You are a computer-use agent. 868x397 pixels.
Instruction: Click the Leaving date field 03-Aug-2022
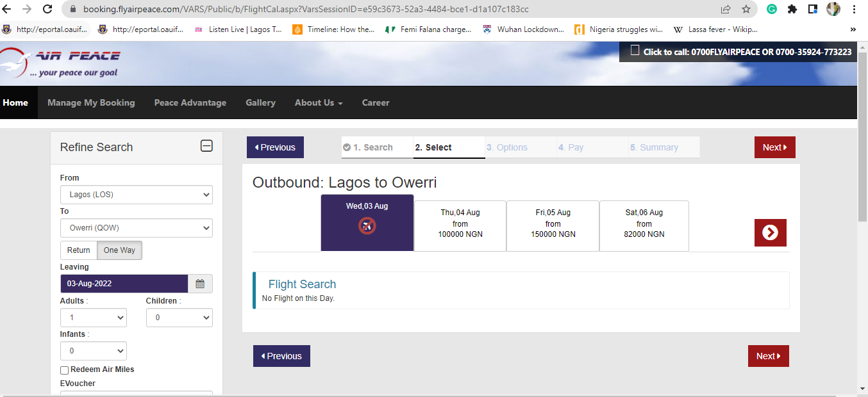pos(124,284)
